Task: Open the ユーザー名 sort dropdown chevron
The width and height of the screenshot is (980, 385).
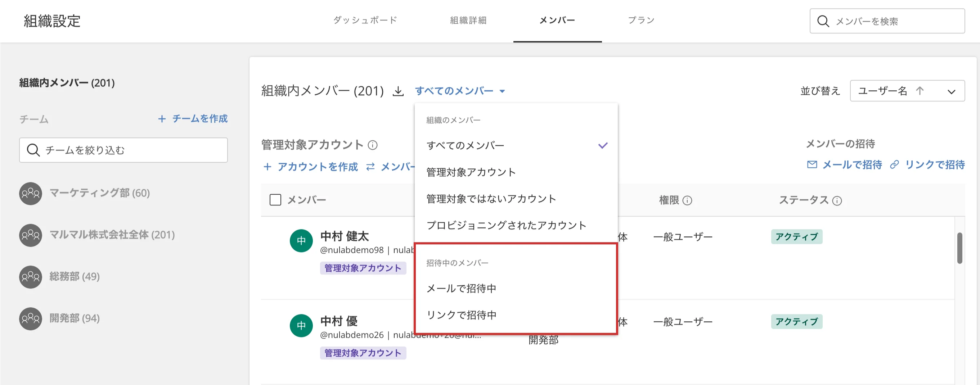Action: click(951, 92)
